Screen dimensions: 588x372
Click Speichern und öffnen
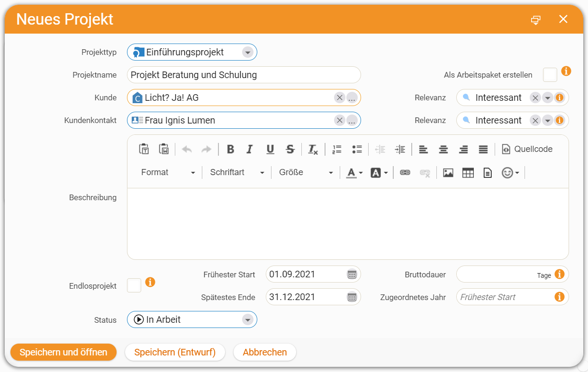click(x=63, y=352)
